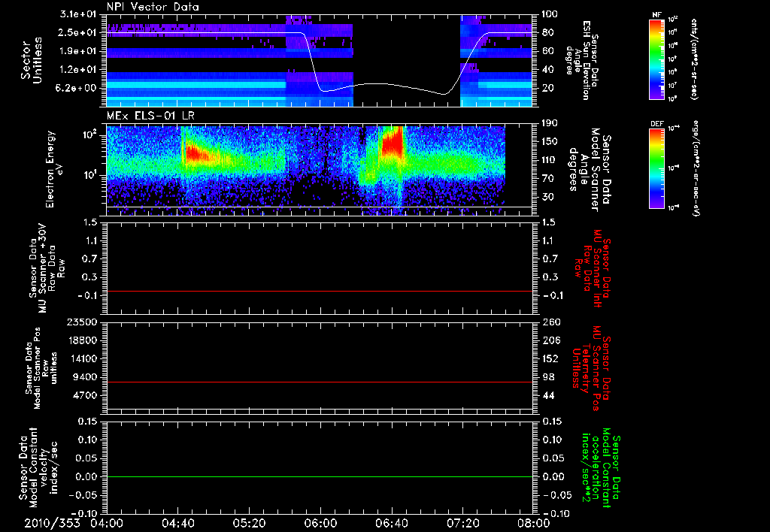Viewport: 770px width, 532px height.
Task: Click the "2010/353" date label
Action: coord(52,523)
